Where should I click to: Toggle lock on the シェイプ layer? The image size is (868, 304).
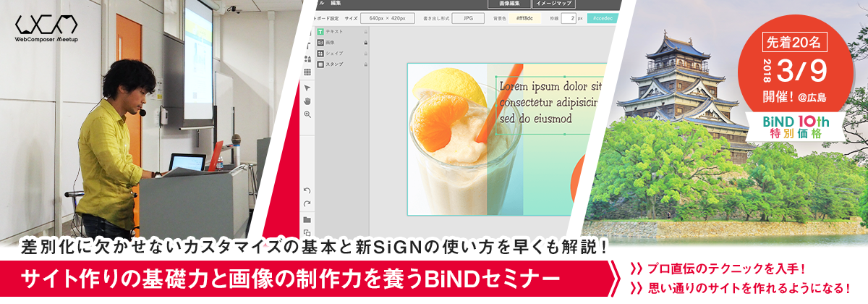pyautogui.click(x=366, y=54)
